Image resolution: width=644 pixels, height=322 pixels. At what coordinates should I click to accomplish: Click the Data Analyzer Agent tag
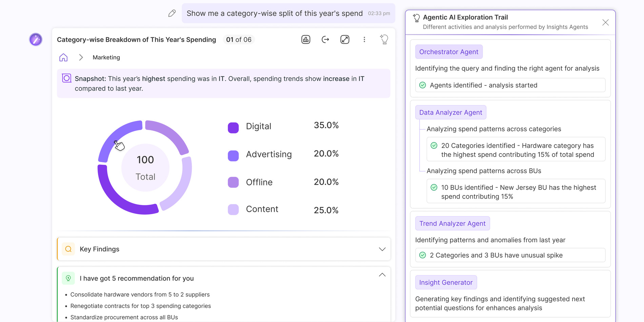tap(451, 113)
